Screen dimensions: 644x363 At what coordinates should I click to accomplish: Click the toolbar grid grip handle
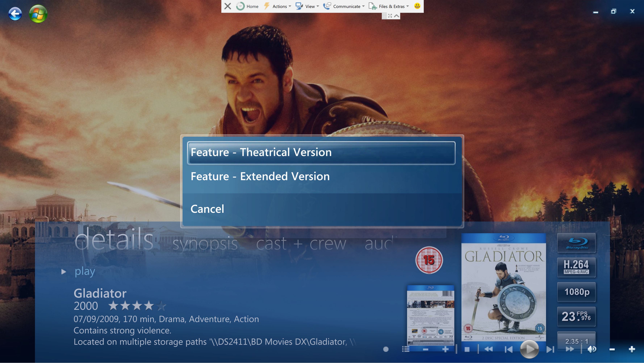click(384, 16)
